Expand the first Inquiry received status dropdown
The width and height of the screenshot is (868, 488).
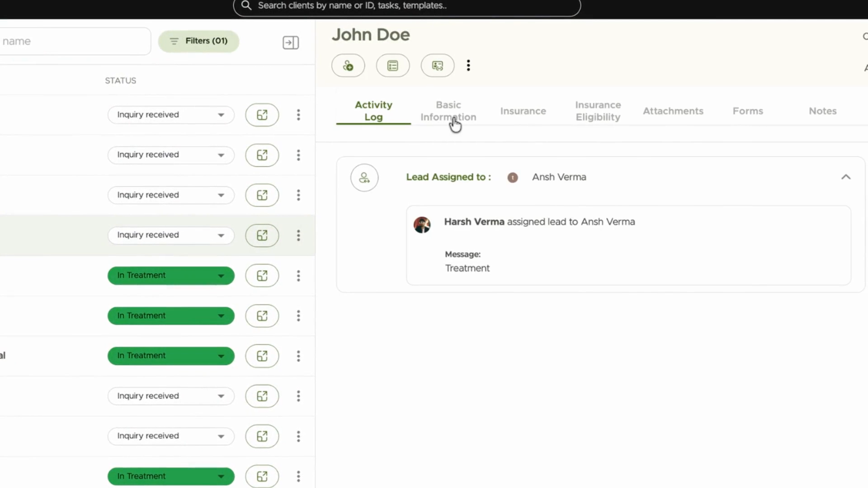point(171,115)
